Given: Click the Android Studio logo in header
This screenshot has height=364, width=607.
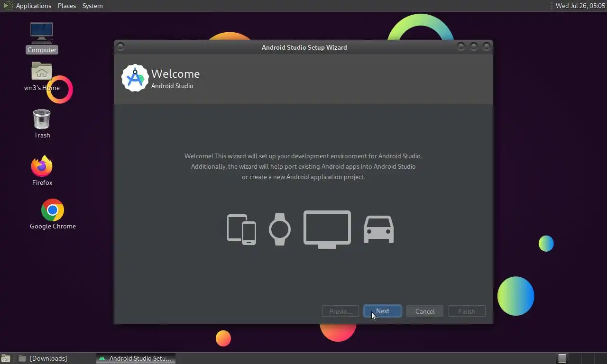Looking at the screenshot, I should [x=135, y=78].
